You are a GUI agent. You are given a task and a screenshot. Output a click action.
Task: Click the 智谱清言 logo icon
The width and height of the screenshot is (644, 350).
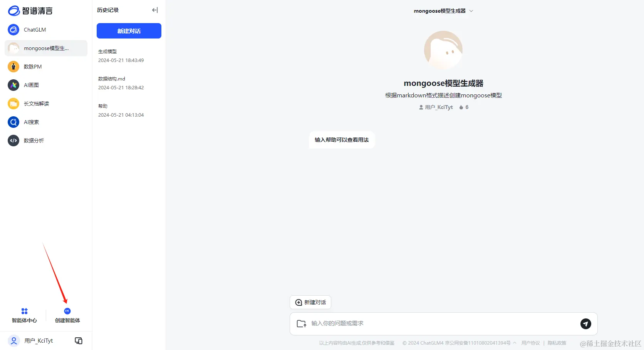14,11
